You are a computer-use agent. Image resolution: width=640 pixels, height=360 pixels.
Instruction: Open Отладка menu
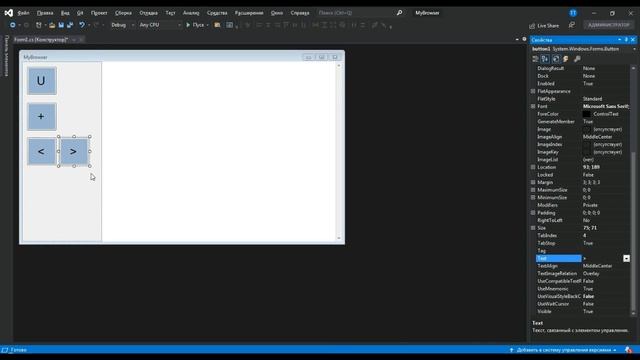click(x=149, y=13)
